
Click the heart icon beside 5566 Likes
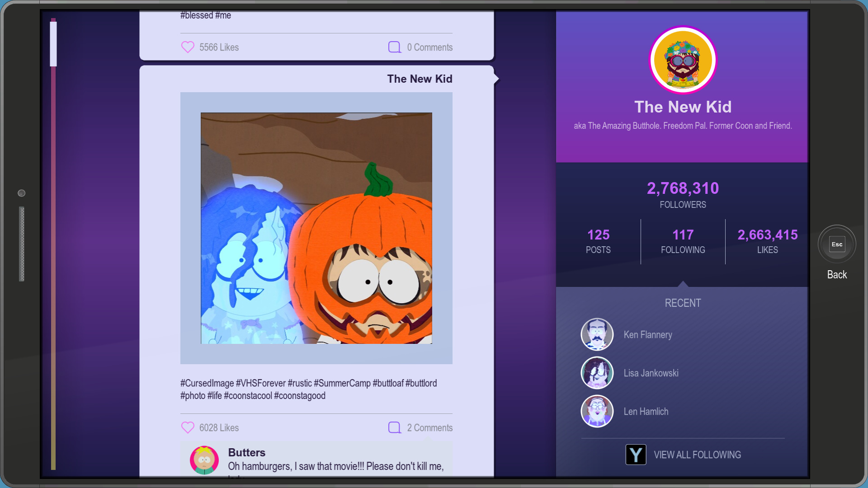coord(188,47)
